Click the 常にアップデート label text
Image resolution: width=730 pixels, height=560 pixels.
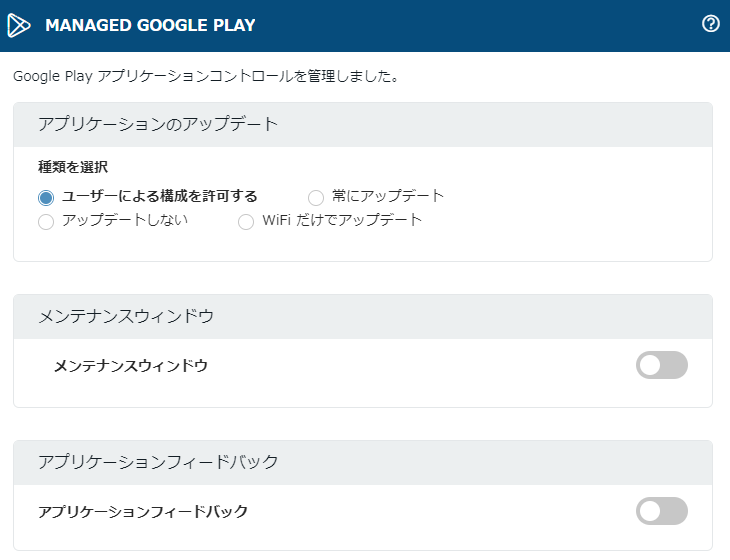pyautogui.click(x=388, y=196)
